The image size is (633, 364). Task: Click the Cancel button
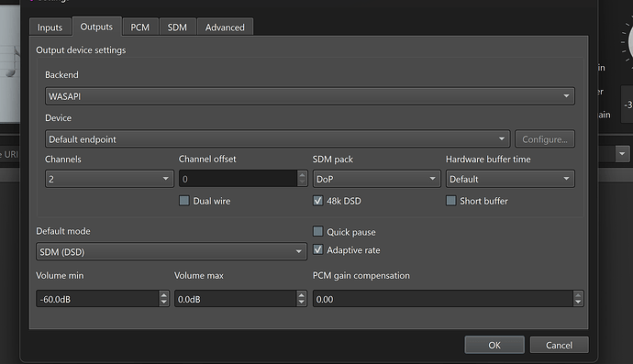click(x=559, y=345)
